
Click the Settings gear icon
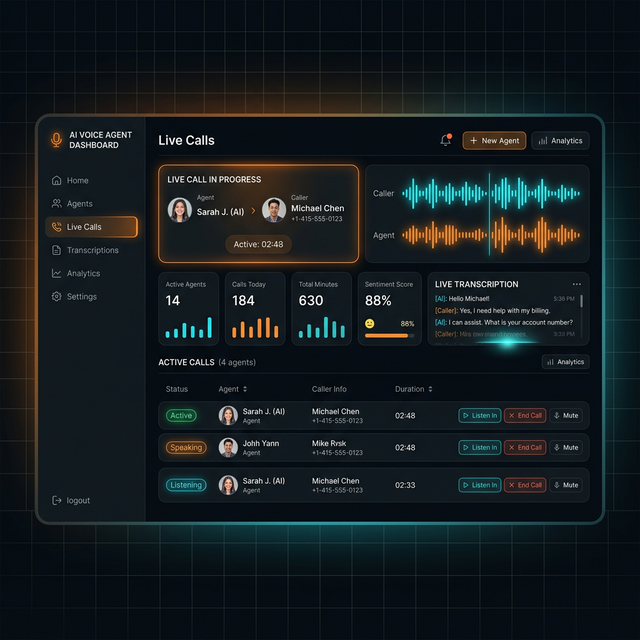tap(56, 296)
